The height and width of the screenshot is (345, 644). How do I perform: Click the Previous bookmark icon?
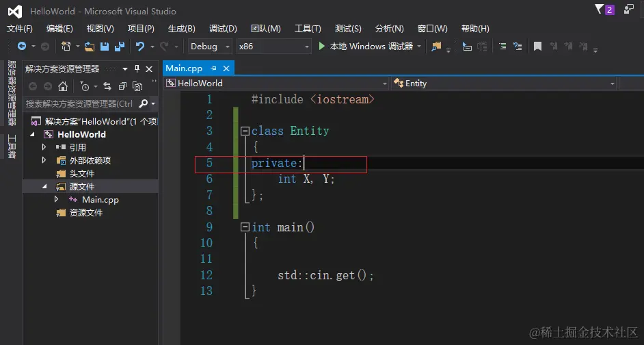554,47
